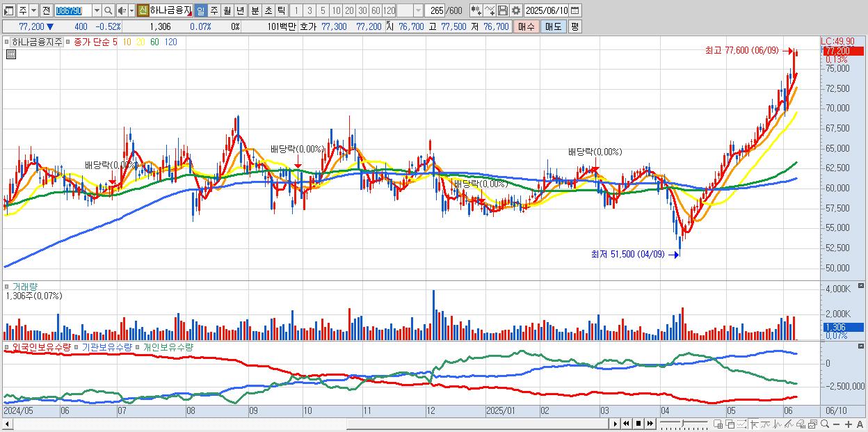Select the 10 interval button
The image size is (868, 432).
[336, 10]
